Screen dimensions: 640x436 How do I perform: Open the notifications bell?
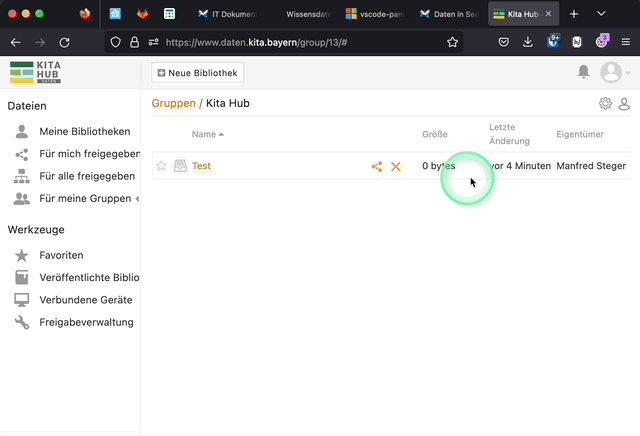click(584, 72)
